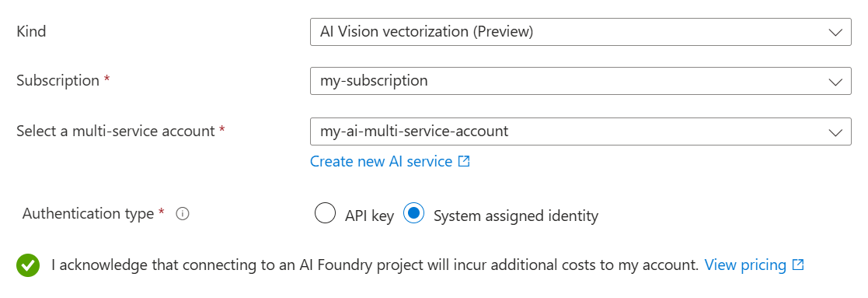Image resolution: width=868 pixels, height=298 pixels.
Task: Click the AI Vision vectorization (Preview) field
Action: click(580, 32)
